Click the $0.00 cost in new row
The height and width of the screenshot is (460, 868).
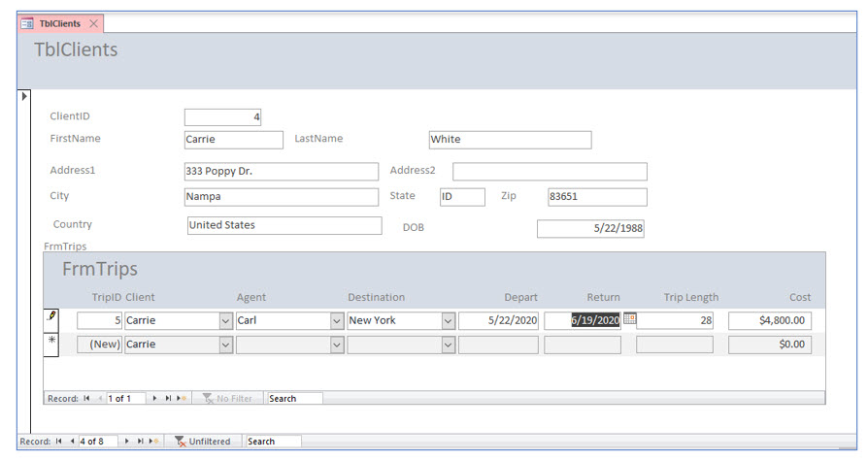pyautogui.click(x=770, y=345)
